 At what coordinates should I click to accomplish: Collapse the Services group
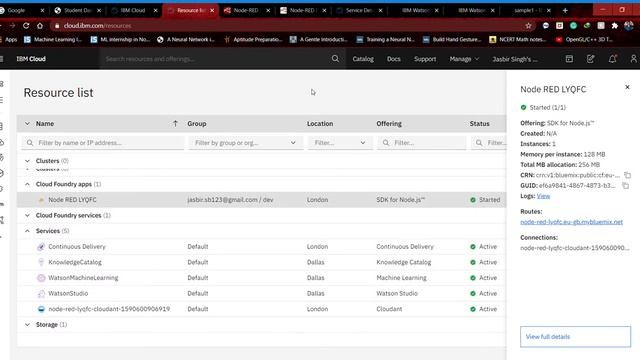(x=27, y=231)
